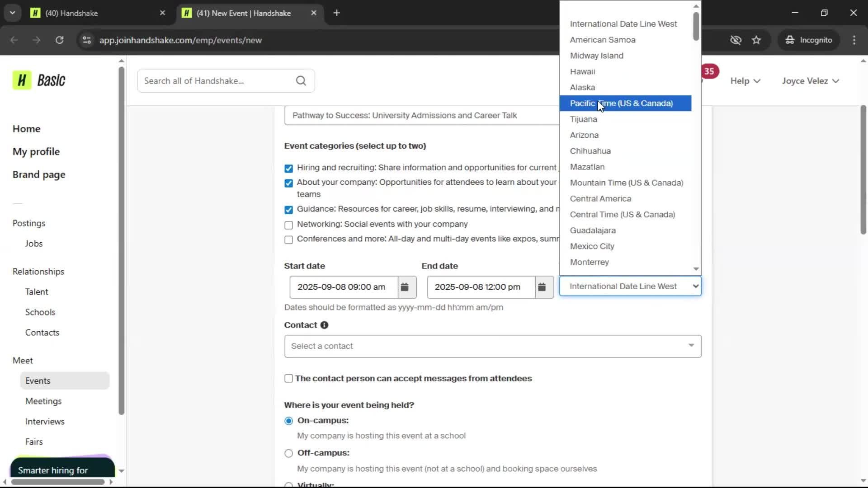This screenshot has height=488, width=868.
Task: Open Brand page link
Action: (39, 175)
